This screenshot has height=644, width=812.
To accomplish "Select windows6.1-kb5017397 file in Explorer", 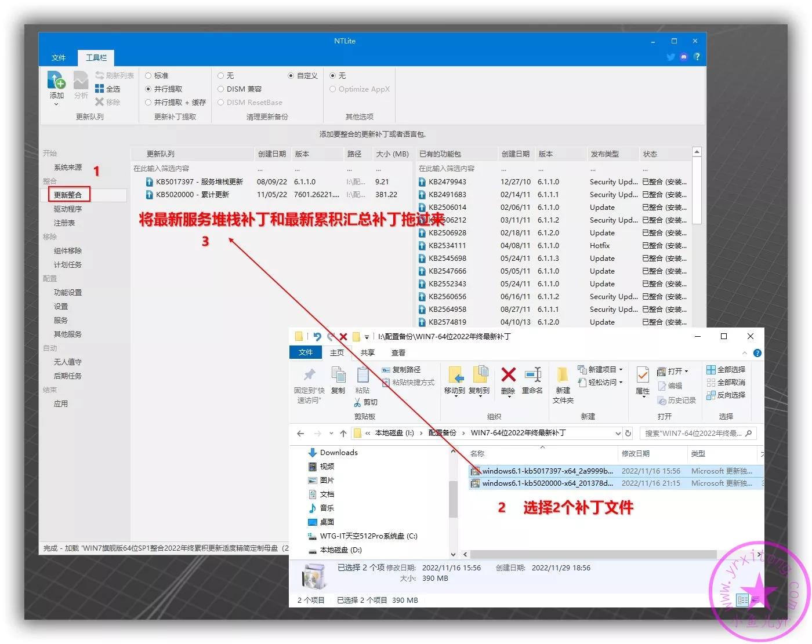I will pos(616,471).
